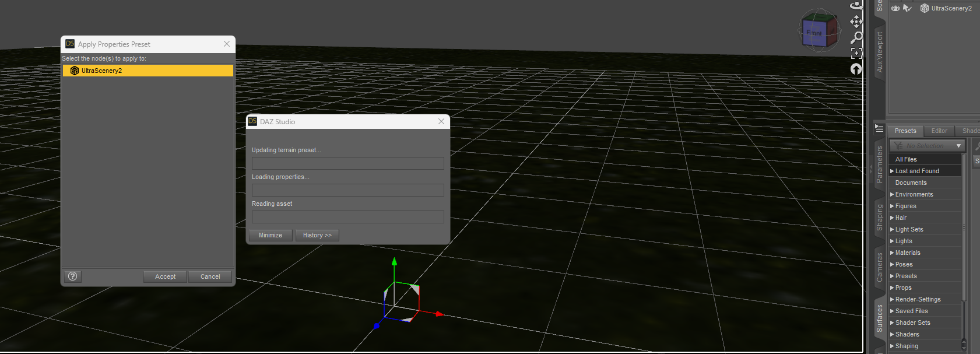Click the Accept button
This screenshot has height=354, width=980.
pos(166,276)
